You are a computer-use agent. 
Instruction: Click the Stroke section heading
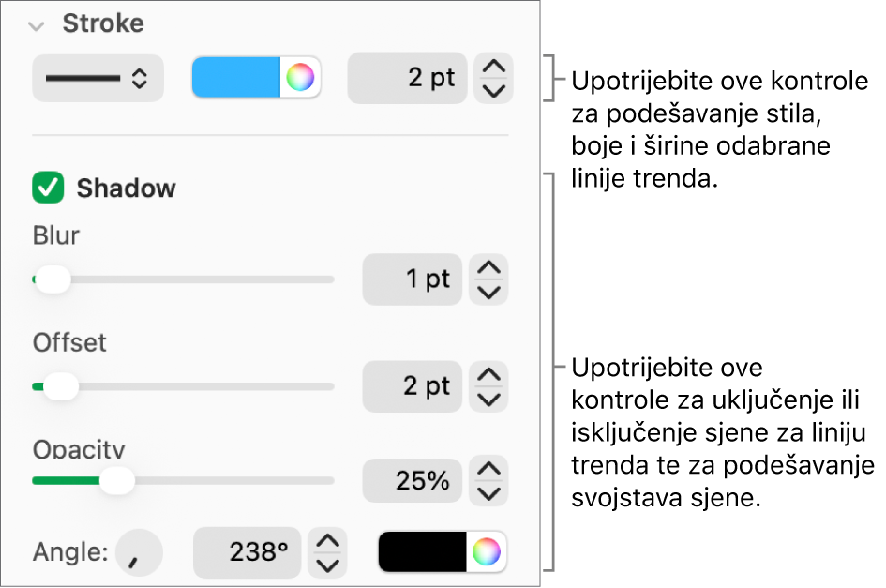point(103,24)
